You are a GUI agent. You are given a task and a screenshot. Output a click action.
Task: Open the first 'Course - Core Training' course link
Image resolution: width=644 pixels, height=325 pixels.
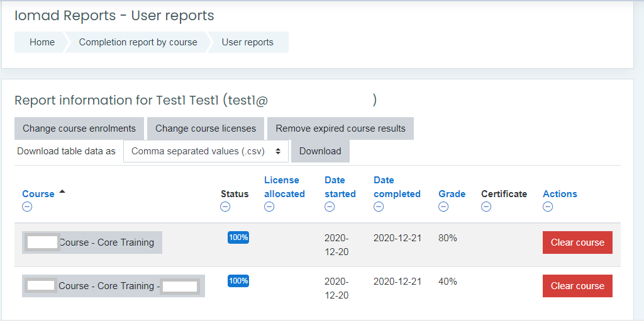(92, 242)
